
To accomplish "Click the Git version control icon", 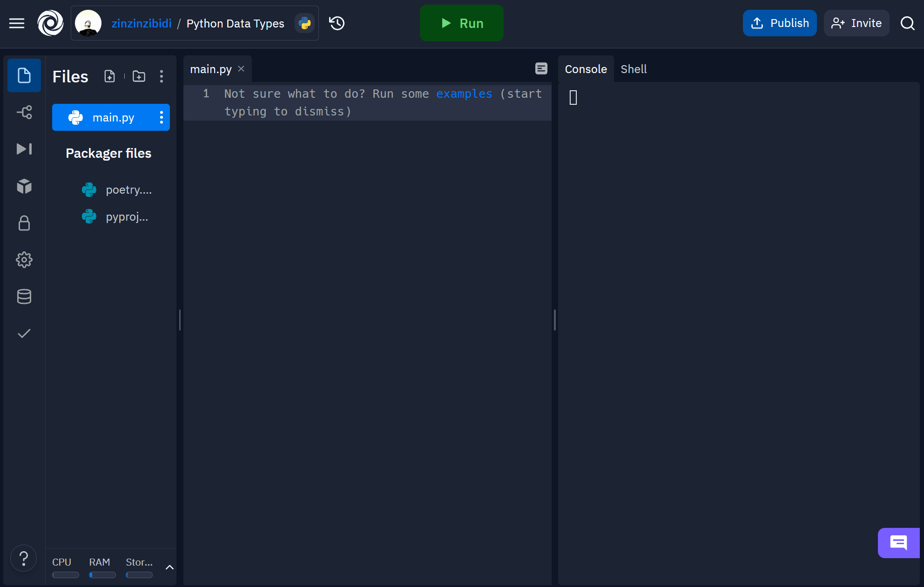I will tap(24, 112).
